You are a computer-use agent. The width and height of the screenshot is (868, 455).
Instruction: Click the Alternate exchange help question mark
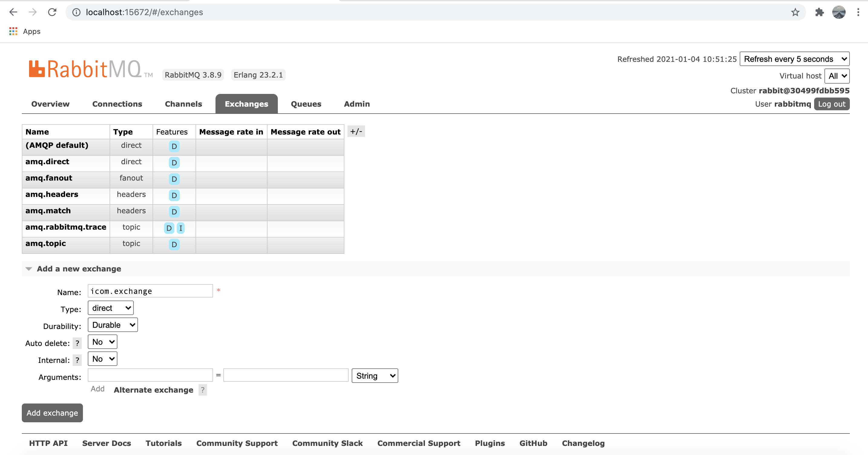(202, 390)
